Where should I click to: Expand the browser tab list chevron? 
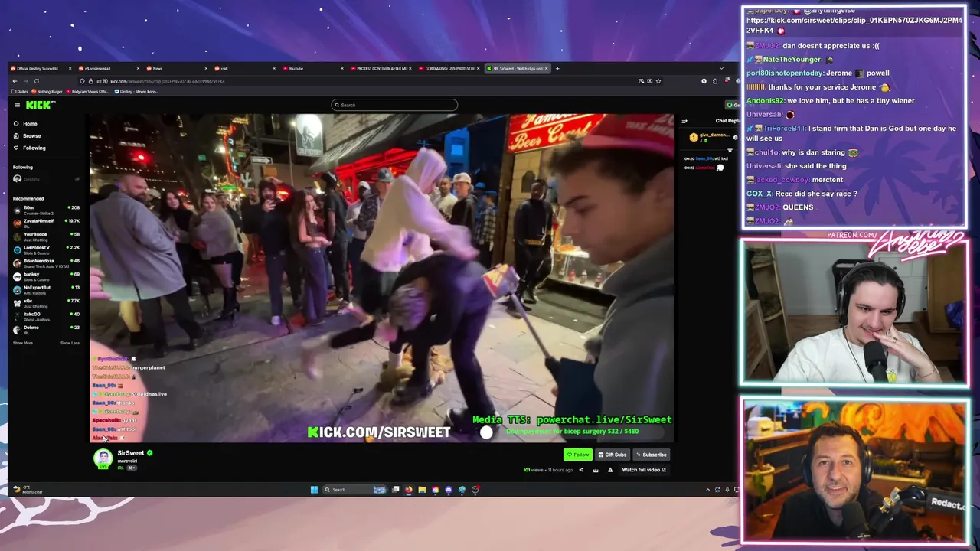pyautogui.click(x=720, y=68)
